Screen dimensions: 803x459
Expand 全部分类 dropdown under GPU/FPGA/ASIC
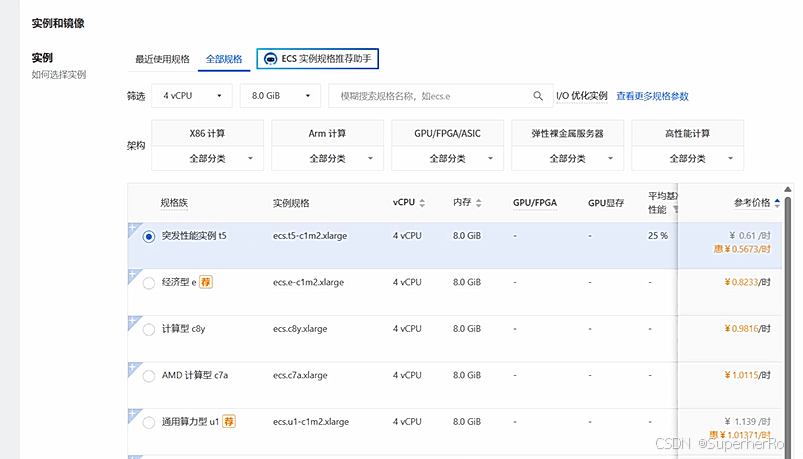pos(448,159)
